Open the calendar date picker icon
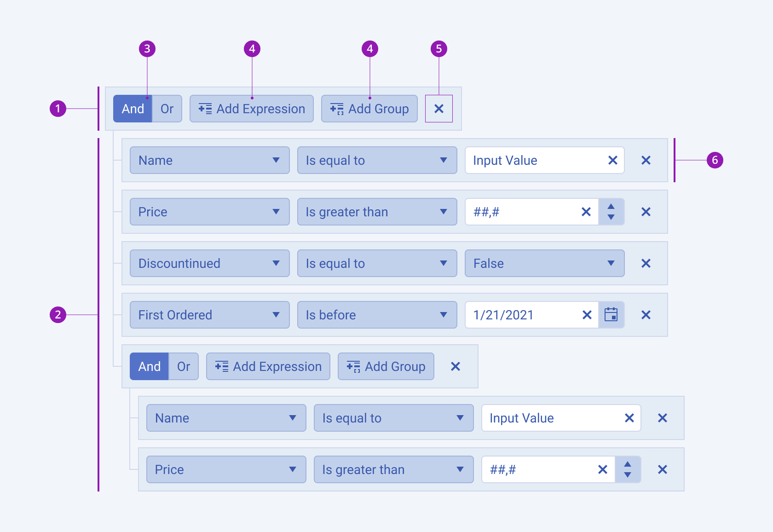This screenshot has width=773, height=532. 611,315
